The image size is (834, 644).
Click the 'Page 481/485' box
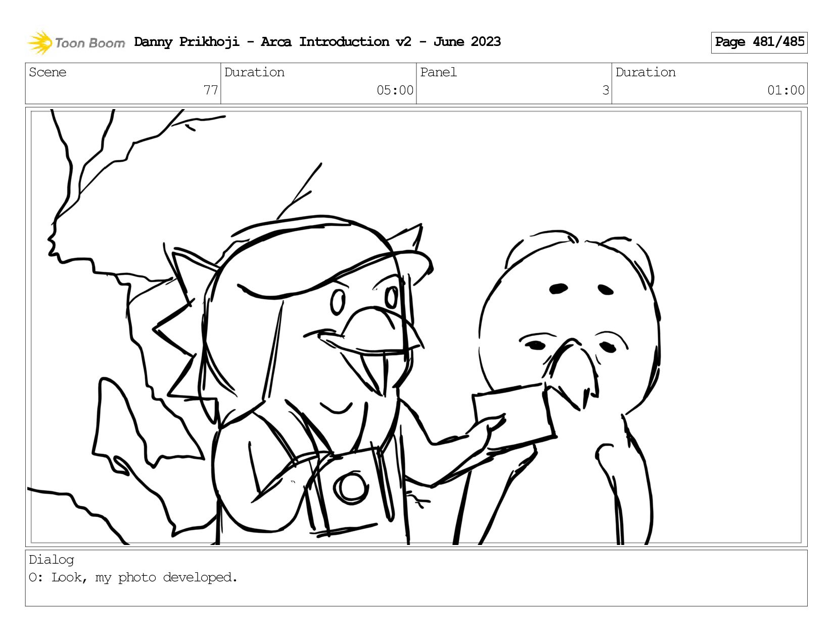759,42
